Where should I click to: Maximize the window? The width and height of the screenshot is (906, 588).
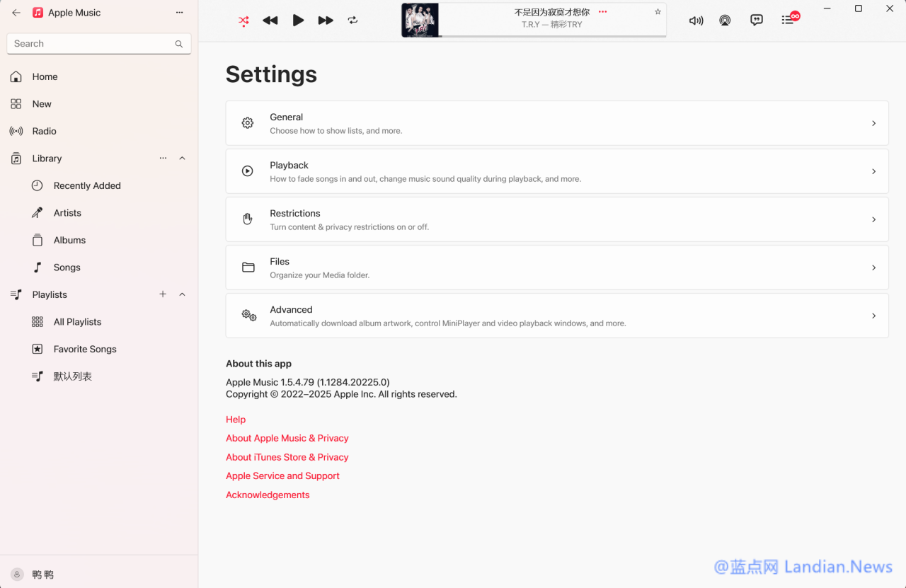point(859,8)
